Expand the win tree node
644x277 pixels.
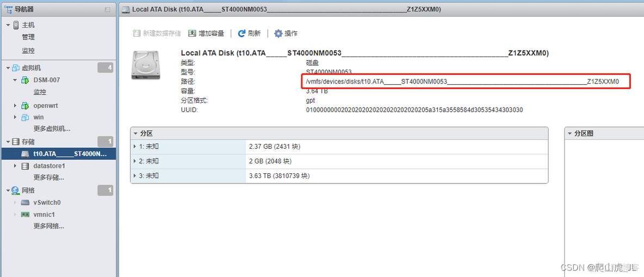click(15, 117)
